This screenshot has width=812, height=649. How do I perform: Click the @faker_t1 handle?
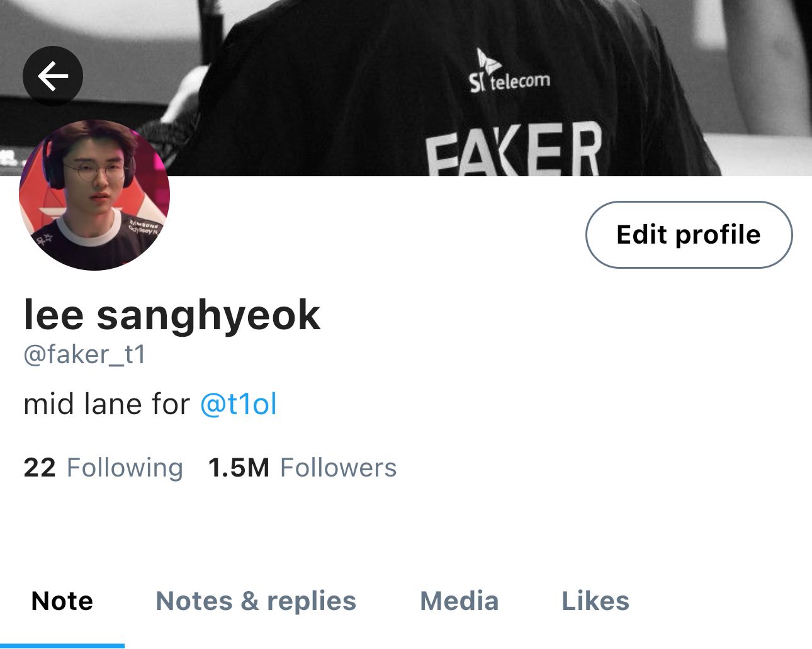tap(84, 354)
